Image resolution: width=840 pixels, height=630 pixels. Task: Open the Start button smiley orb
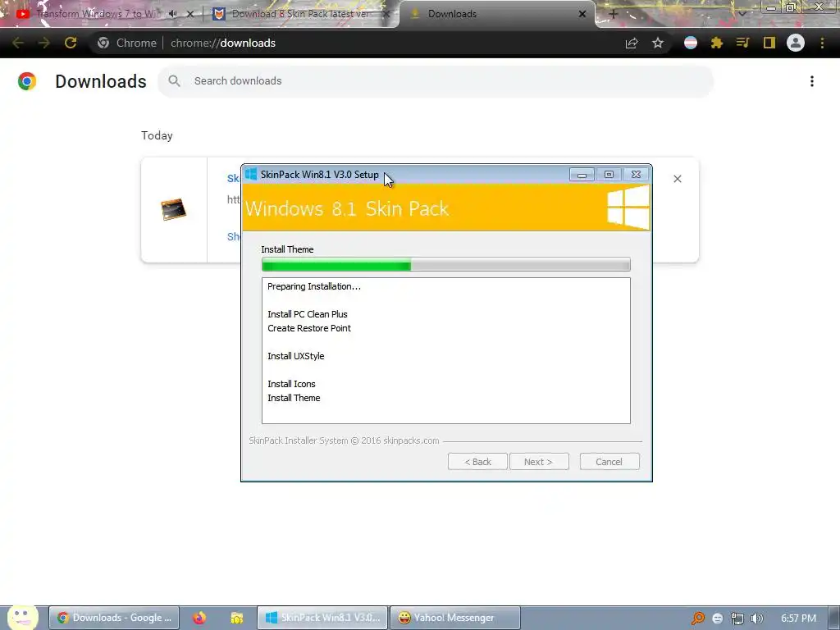click(22, 617)
